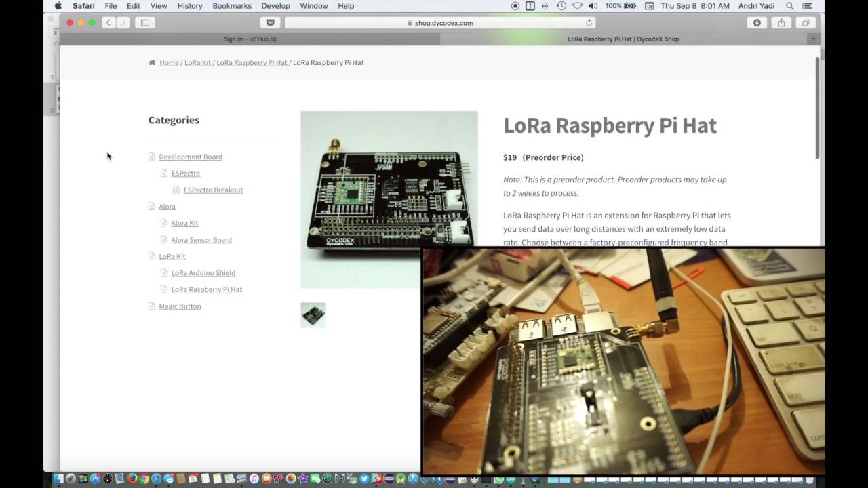Open LoRa Raspberry Pi Hat sidebar category
868x488 pixels.
(x=206, y=289)
